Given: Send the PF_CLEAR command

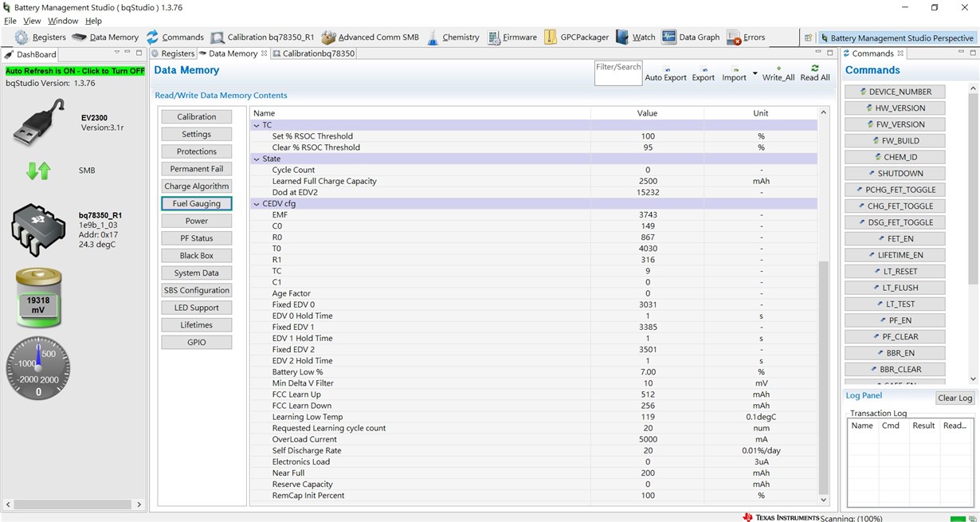Looking at the screenshot, I should coord(895,336).
